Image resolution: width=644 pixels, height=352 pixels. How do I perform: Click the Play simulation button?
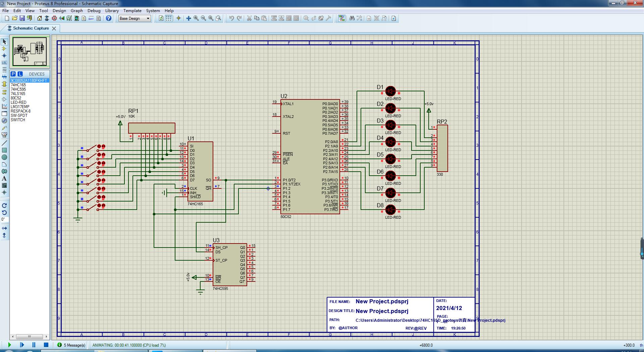9,345
